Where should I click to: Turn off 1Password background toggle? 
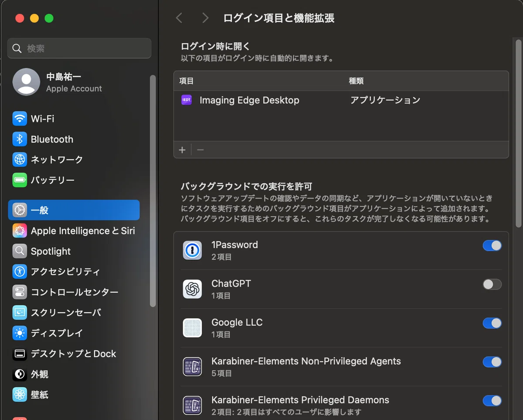[492, 246]
